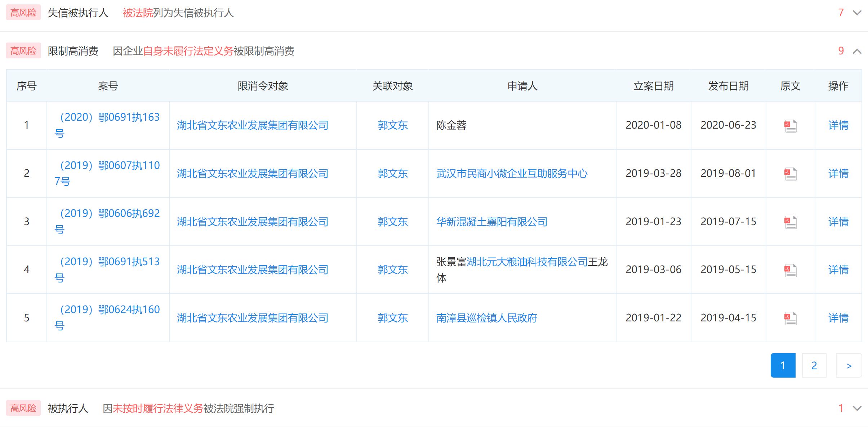Open 湖北元大粮油科技有限公司 link
This screenshot has height=432, width=868.
click(527, 262)
